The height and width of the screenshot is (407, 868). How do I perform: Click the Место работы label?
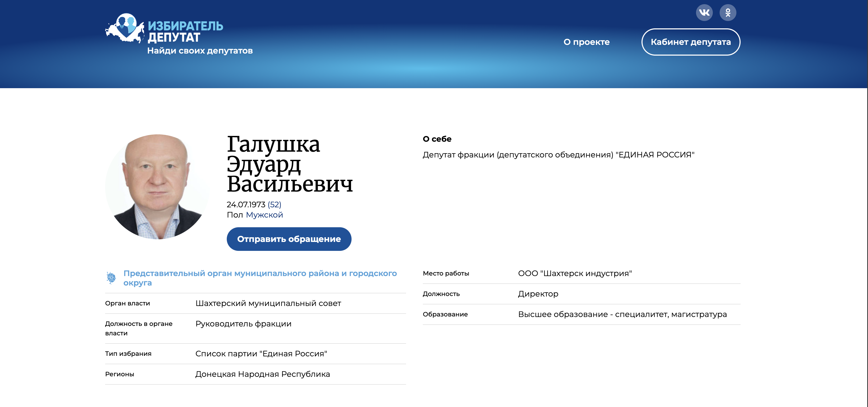(446, 273)
